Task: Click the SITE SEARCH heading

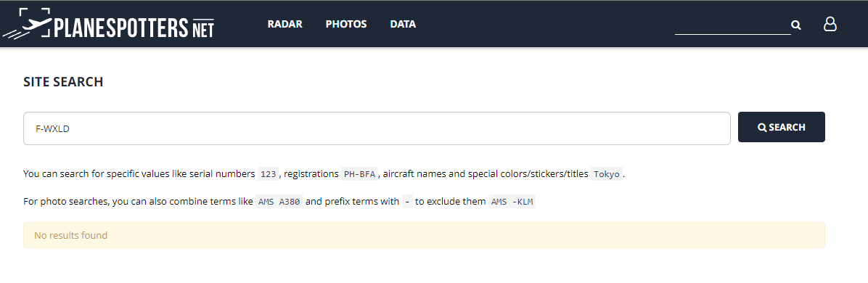Action: pyautogui.click(x=63, y=81)
